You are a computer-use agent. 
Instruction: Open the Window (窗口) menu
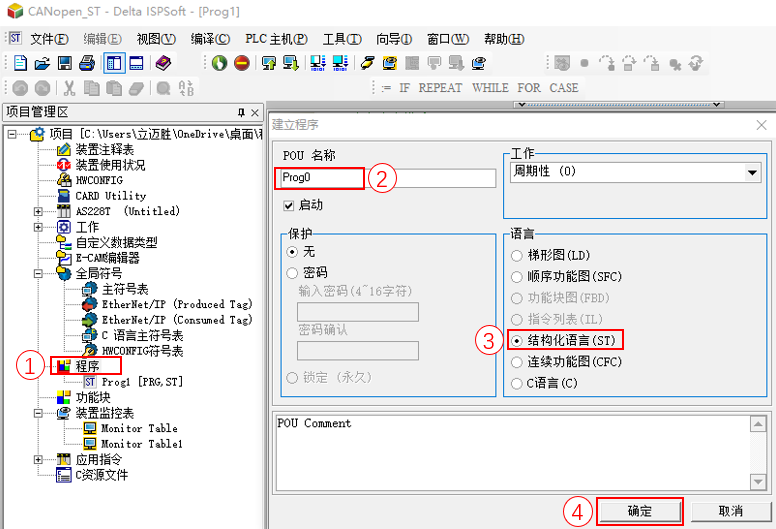pos(448,39)
